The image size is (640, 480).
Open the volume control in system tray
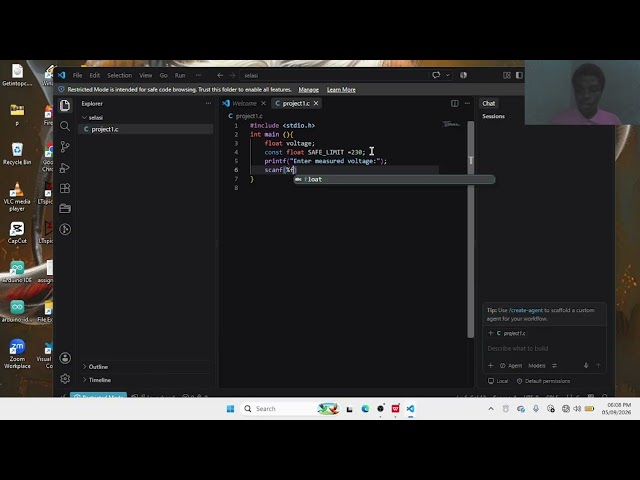577,409
